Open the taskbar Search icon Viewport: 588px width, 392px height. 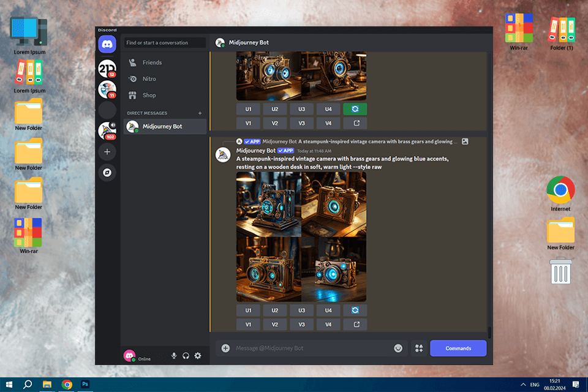coord(28,385)
